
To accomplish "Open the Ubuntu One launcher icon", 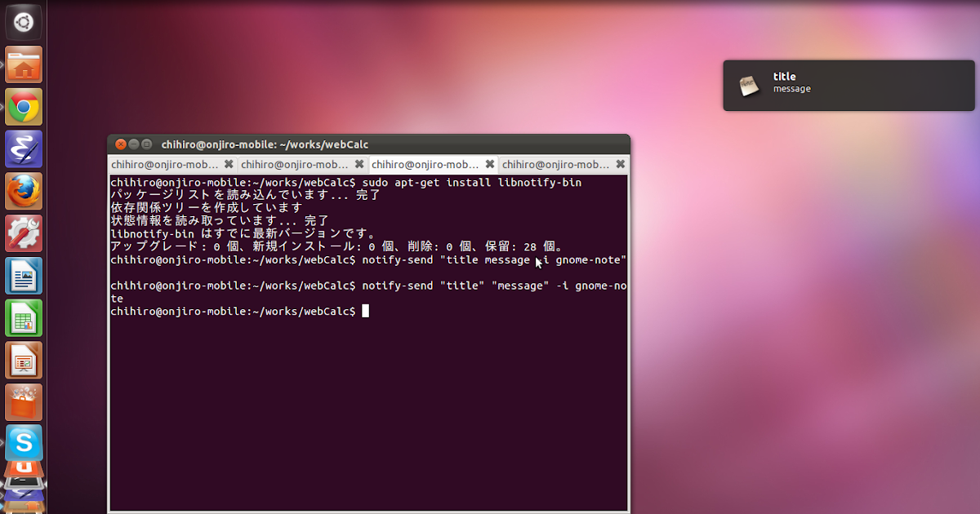I will click(x=23, y=469).
